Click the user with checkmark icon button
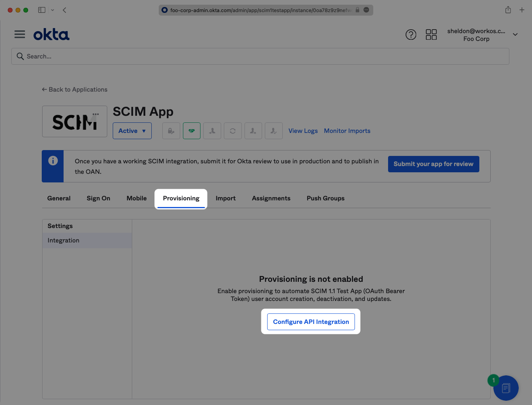Viewport: 532px width, 405px height. (x=274, y=131)
